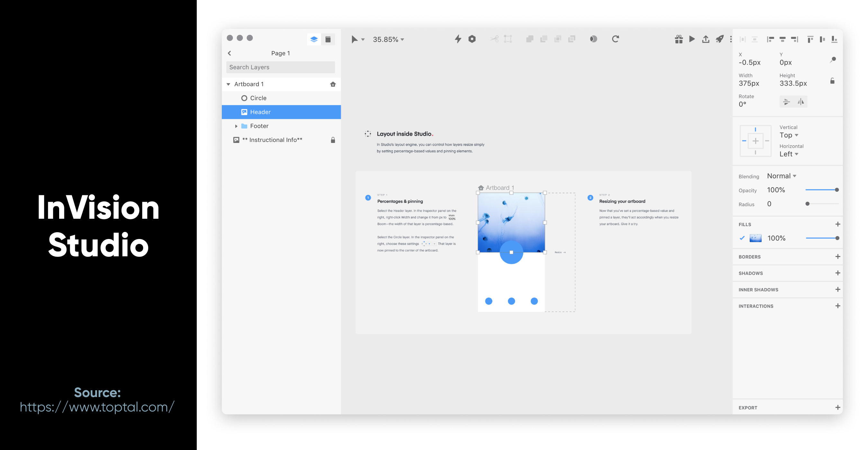This screenshot has width=868, height=450.
Task: Add a new fill
Action: 837,224
